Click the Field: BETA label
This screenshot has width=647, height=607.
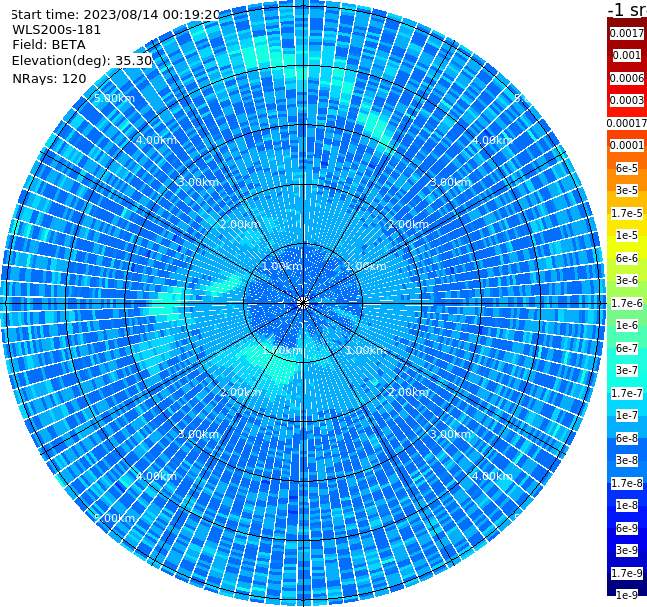point(49,45)
